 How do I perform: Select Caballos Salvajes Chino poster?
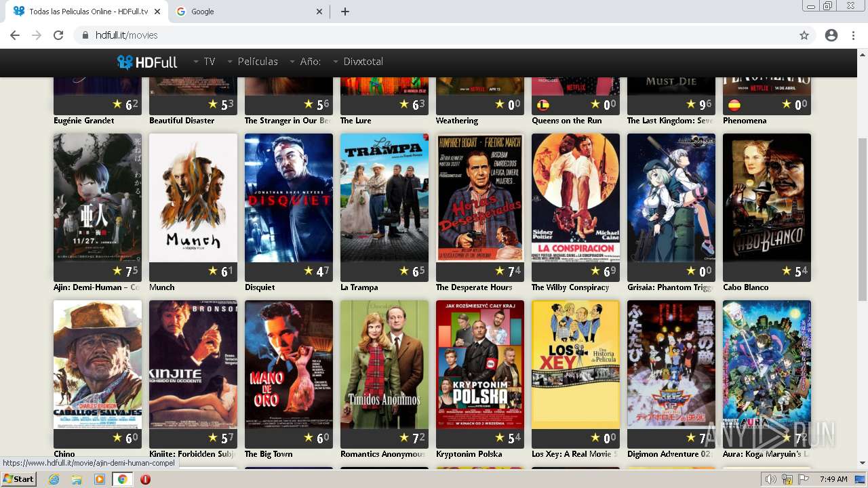(98, 365)
